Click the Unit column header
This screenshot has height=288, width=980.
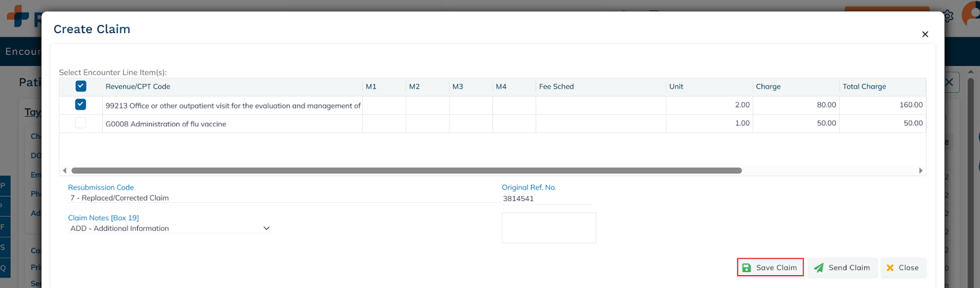676,86
